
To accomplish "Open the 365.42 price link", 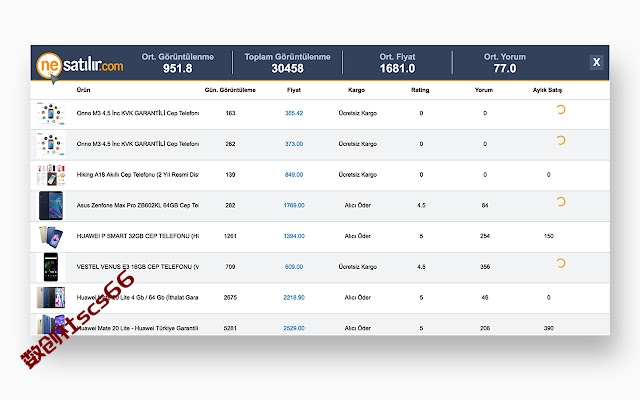I will tap(294, 113).
